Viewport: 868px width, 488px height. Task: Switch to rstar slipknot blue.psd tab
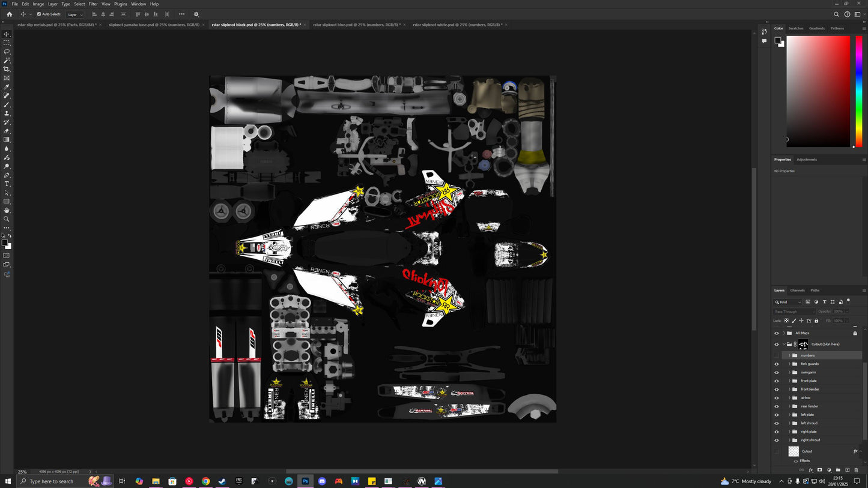click(357, 25)
